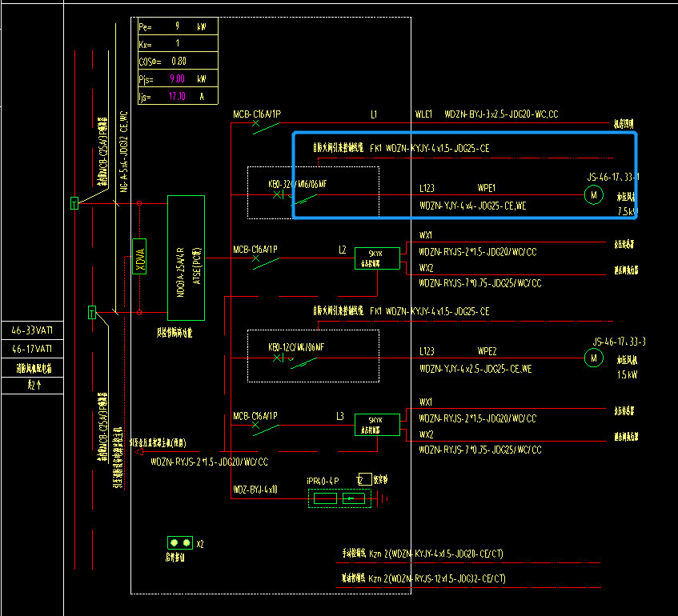The image size is (678, 616).
Task: Select the 1.5kW motor rating text
Action: [x=627, y=374]
